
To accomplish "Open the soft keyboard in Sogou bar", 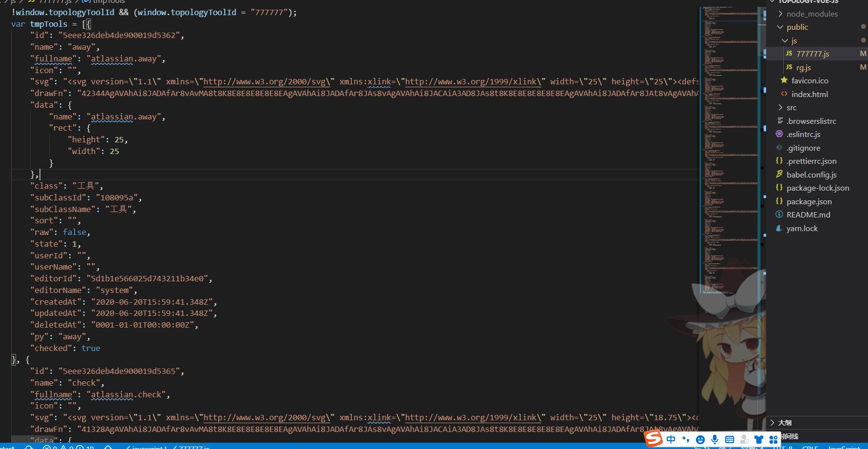I will (x=730, y=440).
